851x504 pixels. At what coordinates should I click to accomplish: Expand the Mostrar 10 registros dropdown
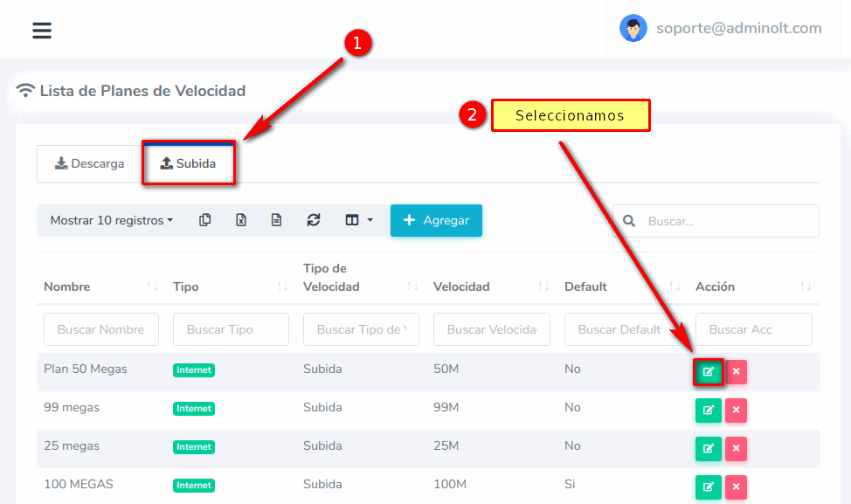111,220
